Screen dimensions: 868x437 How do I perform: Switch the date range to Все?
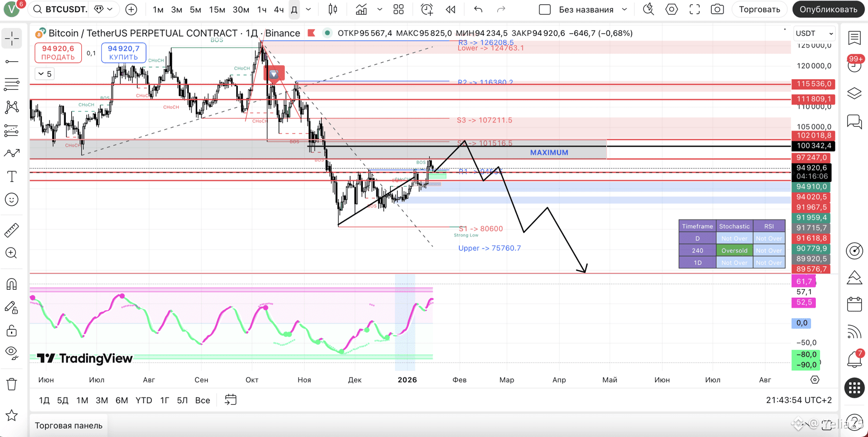point(202,400)
